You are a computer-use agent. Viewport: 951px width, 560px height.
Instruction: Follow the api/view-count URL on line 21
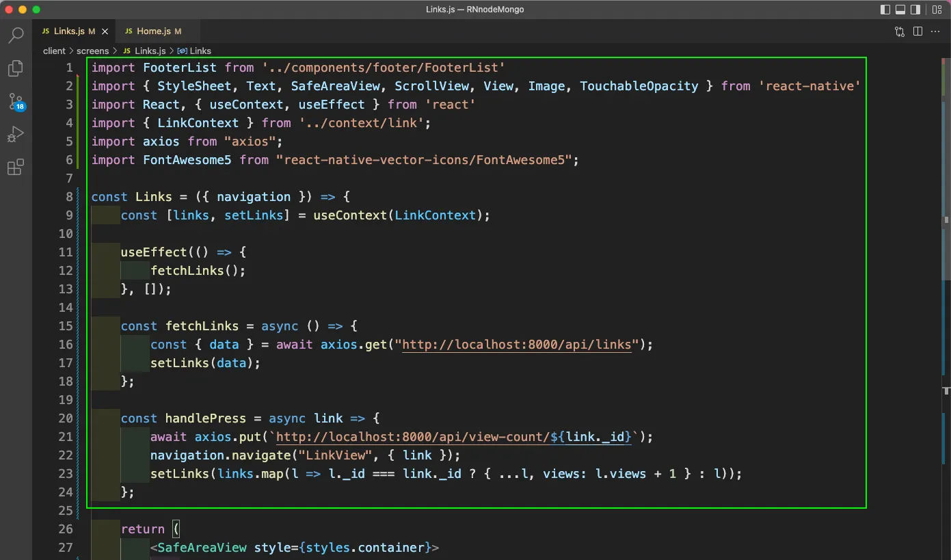[453, 437]
